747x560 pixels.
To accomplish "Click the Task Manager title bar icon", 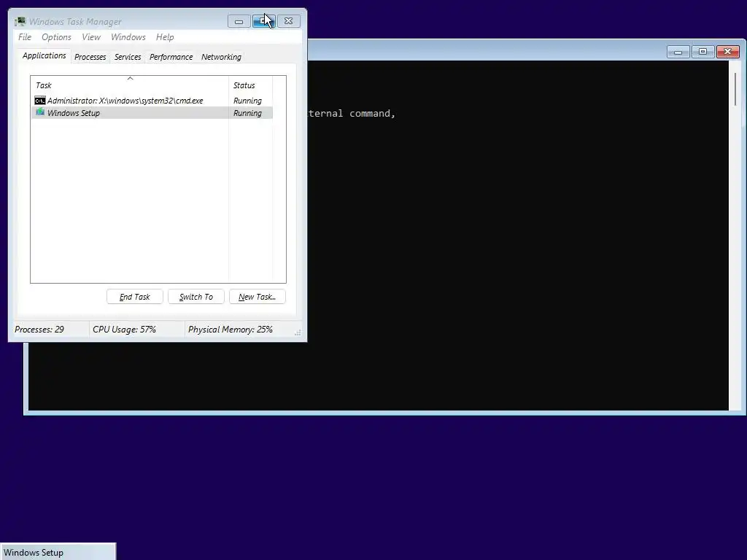I will pyautogui.click(x=20, y=21).
